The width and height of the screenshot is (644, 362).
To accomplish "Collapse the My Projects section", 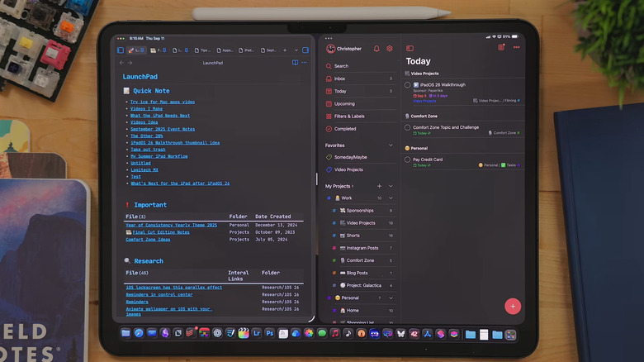I will coord(391,186).
